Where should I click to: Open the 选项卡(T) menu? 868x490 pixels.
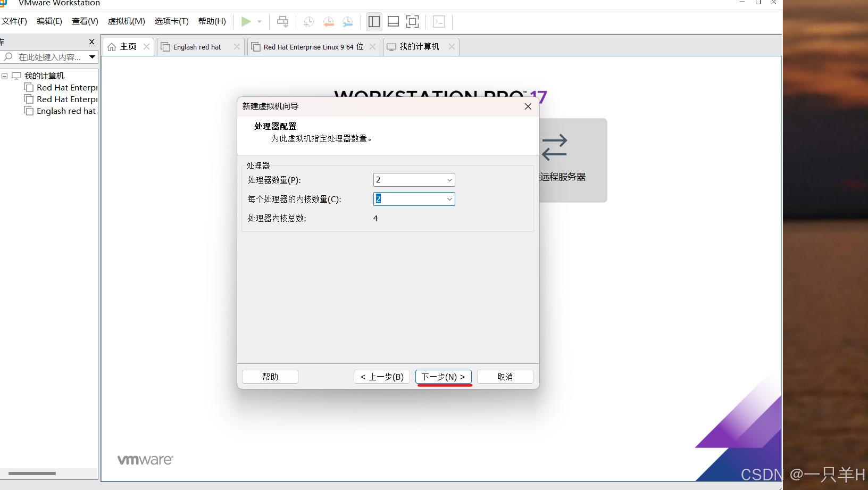[x=172, y=21]
